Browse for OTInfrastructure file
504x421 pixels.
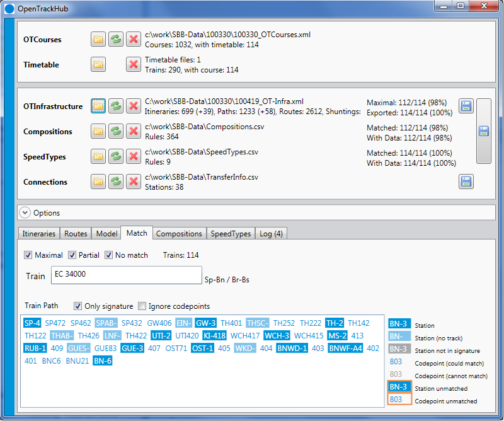click(x=98, y=106)
